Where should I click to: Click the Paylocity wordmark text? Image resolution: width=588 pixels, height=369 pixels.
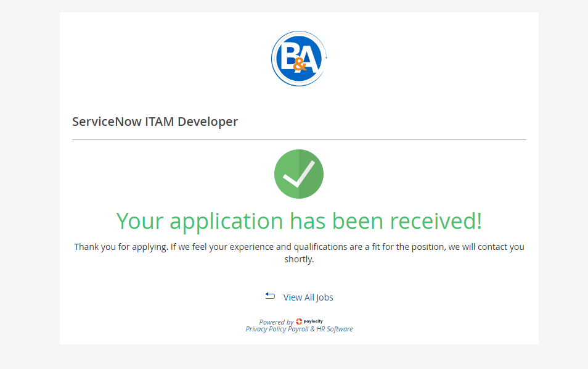(x=313, y=321)
